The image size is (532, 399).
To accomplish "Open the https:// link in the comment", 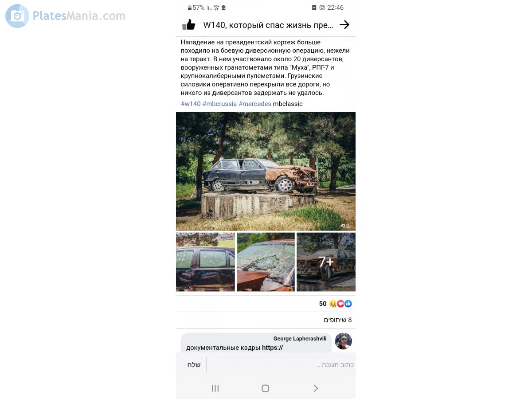I will click(272, 348).
